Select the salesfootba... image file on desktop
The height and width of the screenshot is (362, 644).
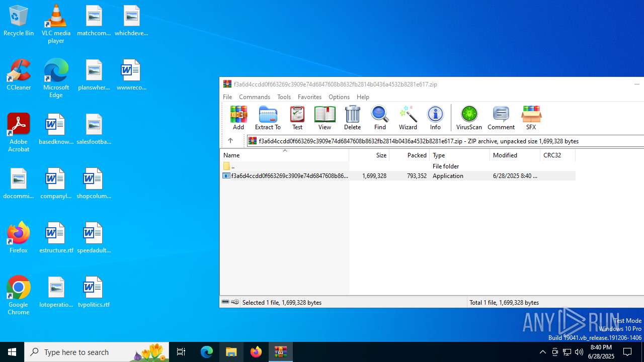(x=94, y=129)
